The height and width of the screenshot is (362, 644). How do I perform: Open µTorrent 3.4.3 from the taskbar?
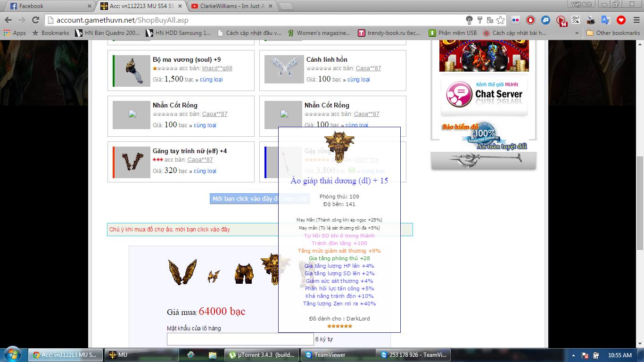tap(262, 355)
